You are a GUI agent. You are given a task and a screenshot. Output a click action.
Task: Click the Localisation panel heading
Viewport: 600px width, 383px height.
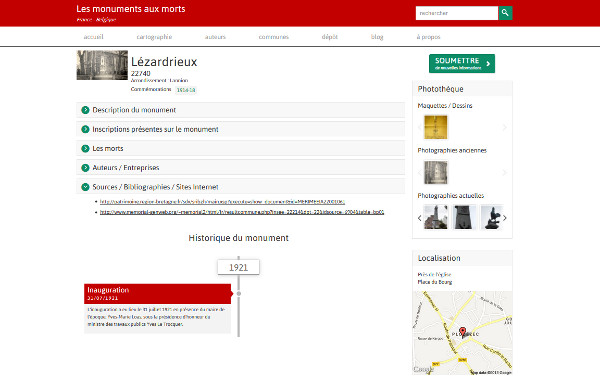coord(439,258)
